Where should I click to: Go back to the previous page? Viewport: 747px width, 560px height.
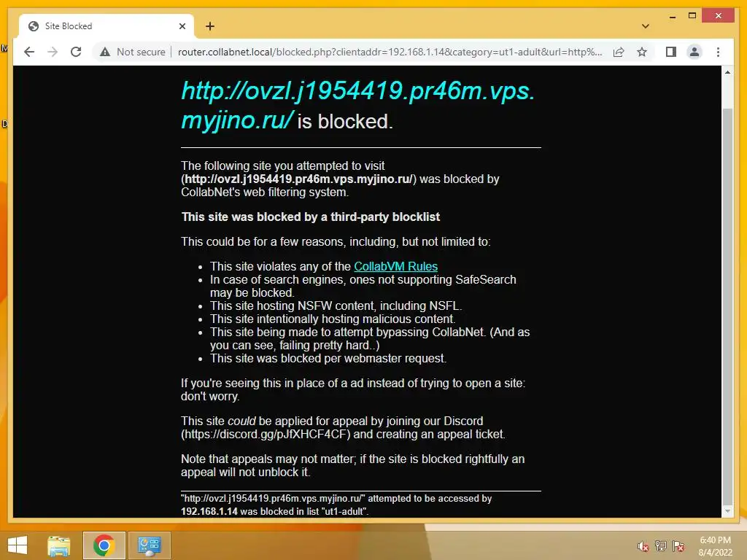29,52
